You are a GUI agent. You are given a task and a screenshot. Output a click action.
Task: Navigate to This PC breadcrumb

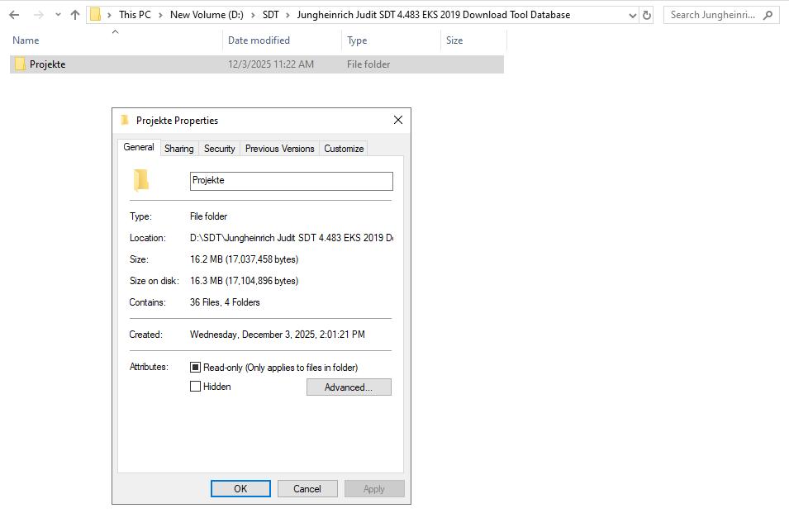(x=135, y=15)
